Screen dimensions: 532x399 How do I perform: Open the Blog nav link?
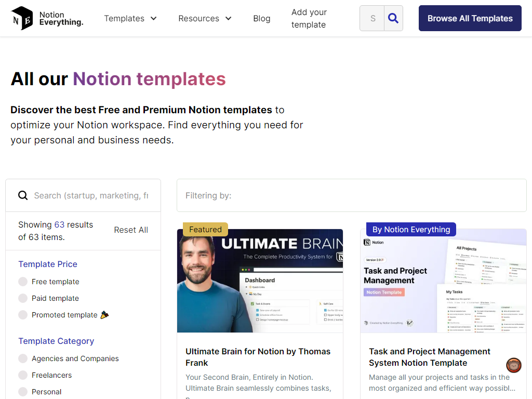pos(262,18)
